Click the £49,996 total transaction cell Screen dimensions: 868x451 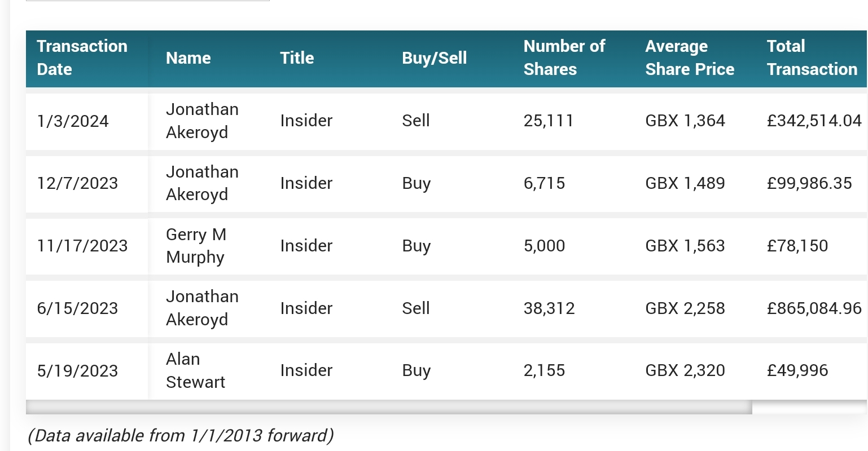click(x=797, y=370)
